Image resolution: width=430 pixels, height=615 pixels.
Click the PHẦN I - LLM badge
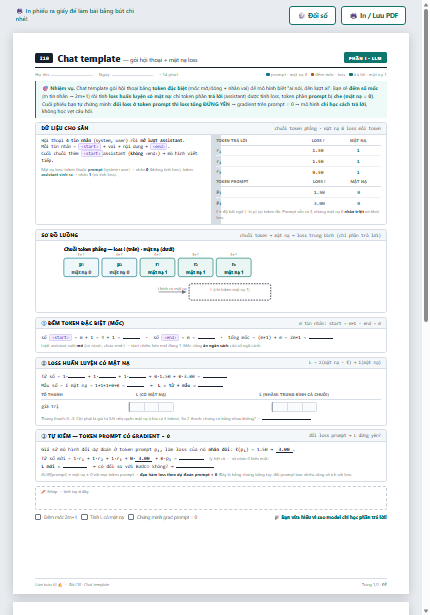click(365, 58)
